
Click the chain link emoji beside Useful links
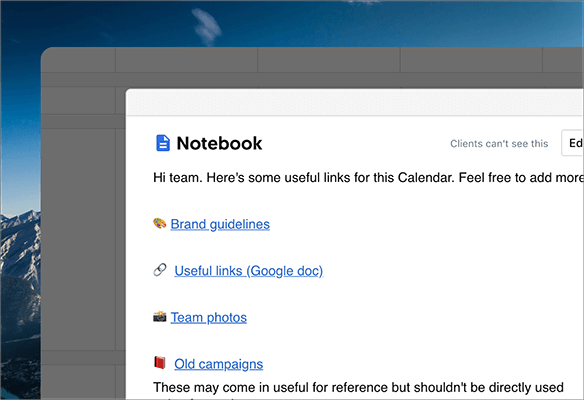click(160, 270)
